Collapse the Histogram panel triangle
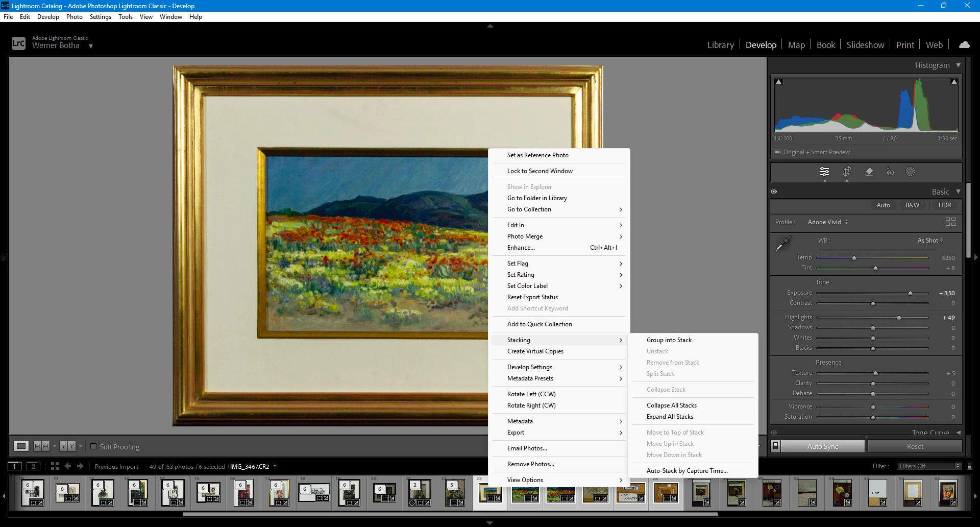Viewport: 980px width, 527px height. [x=958, y=65]
